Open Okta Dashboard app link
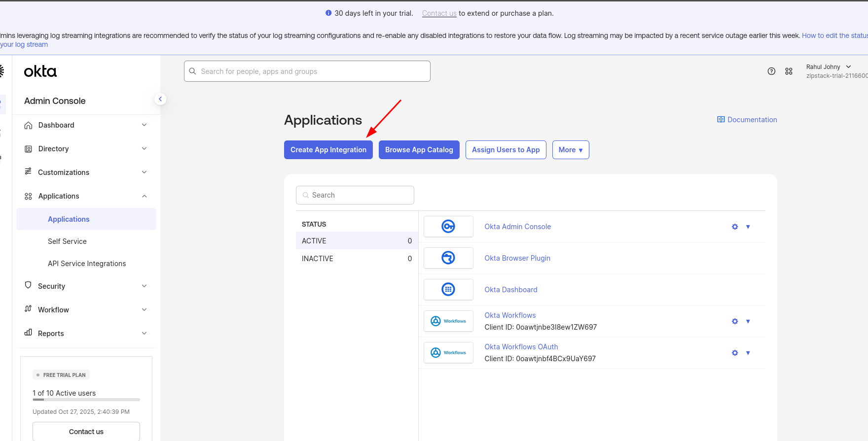 click(x=511, y=290)
